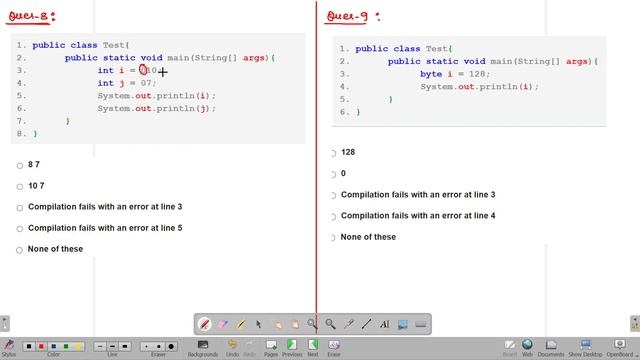Viewport: 640px width, 360px height.
Task: Select answer '128' for Ques-9
Action: [x=333, y=153]
